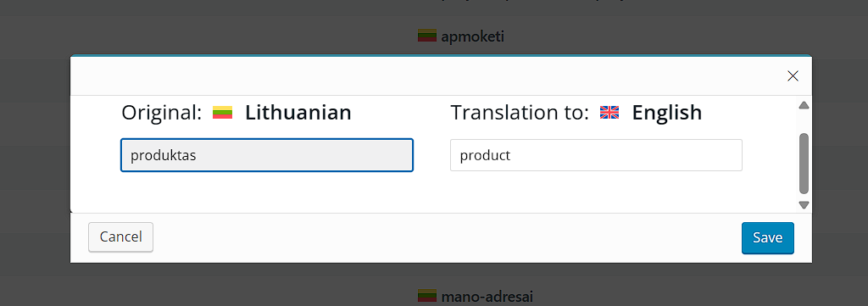Click the Lithuanian flag icon beside Original
This screenshot has width=868, height=306.
[x=223, y=113]
